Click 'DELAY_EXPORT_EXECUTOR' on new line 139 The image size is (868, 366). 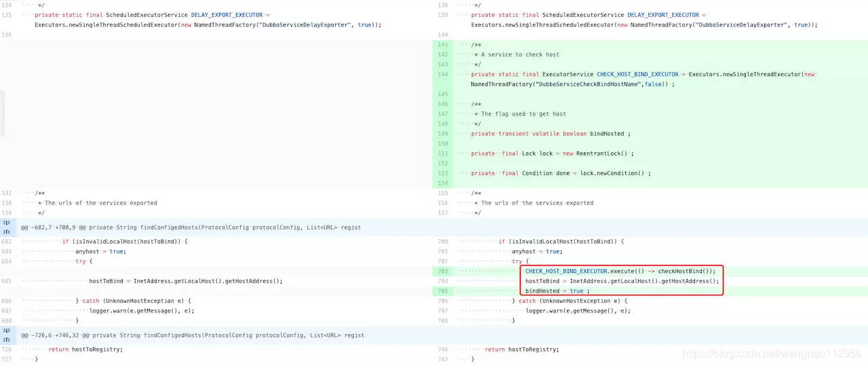[x=663, y=14]
